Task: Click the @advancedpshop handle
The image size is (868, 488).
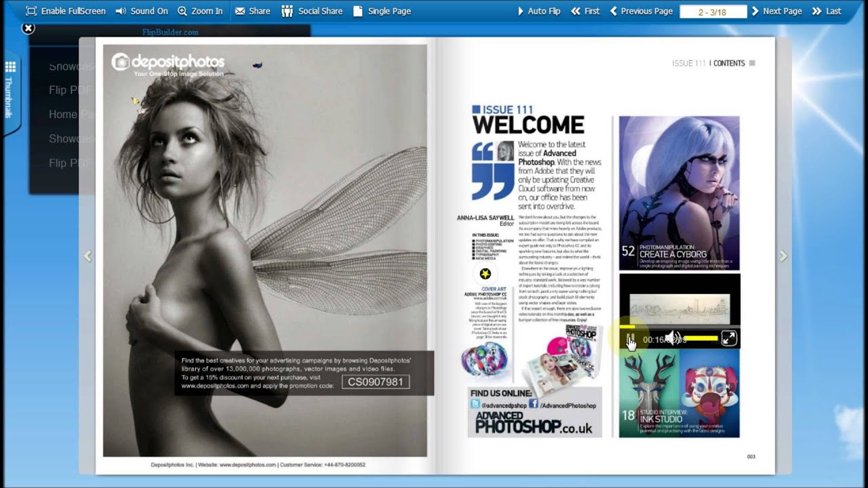Action: tap(503, 405)
